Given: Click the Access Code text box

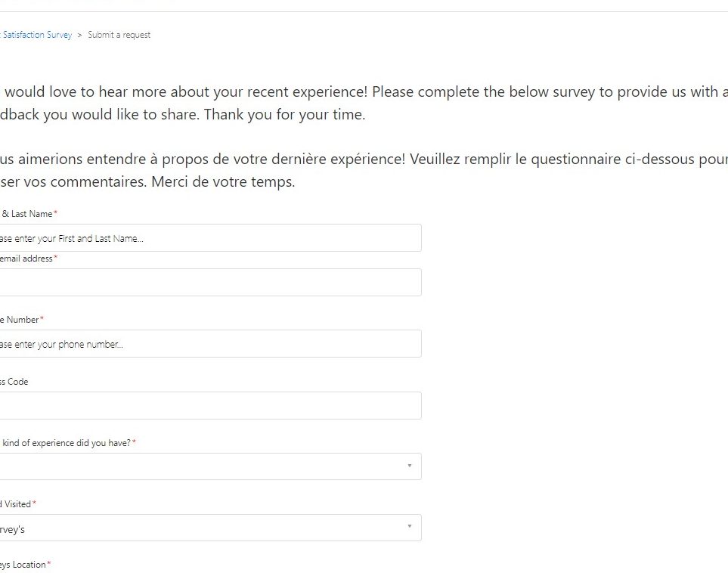Looking at the screenshot, I should pyautogui.click(x=209, y=406).
